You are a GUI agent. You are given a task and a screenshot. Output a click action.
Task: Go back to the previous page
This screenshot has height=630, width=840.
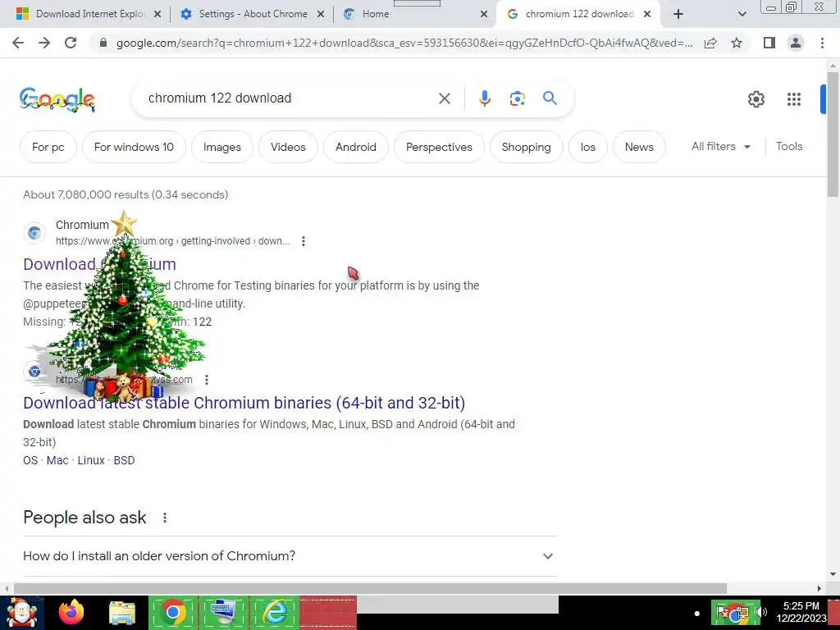pos(18,43)
